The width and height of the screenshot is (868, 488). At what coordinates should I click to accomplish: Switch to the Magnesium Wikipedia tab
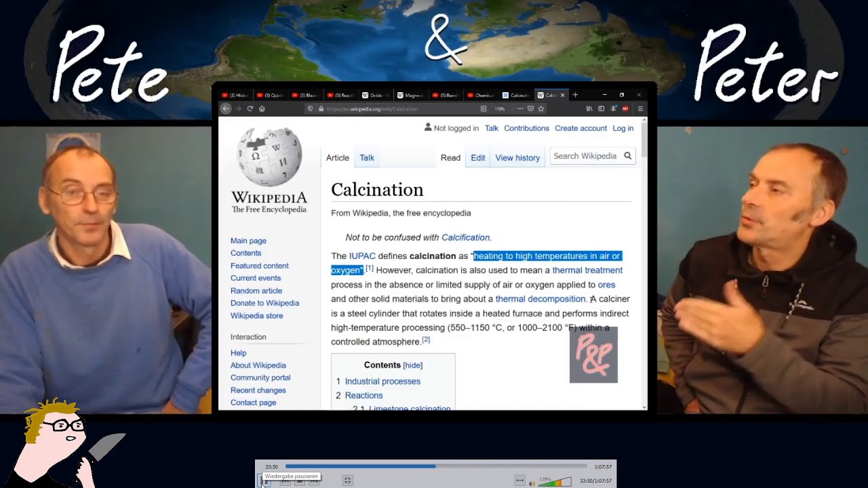(x=410, y=95)
